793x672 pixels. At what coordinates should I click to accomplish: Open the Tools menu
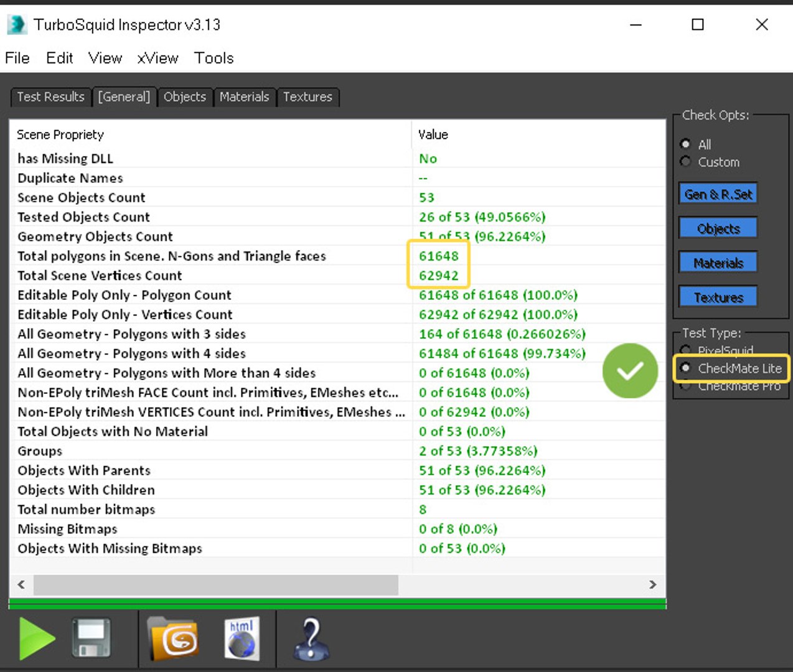tap(213, 58)
